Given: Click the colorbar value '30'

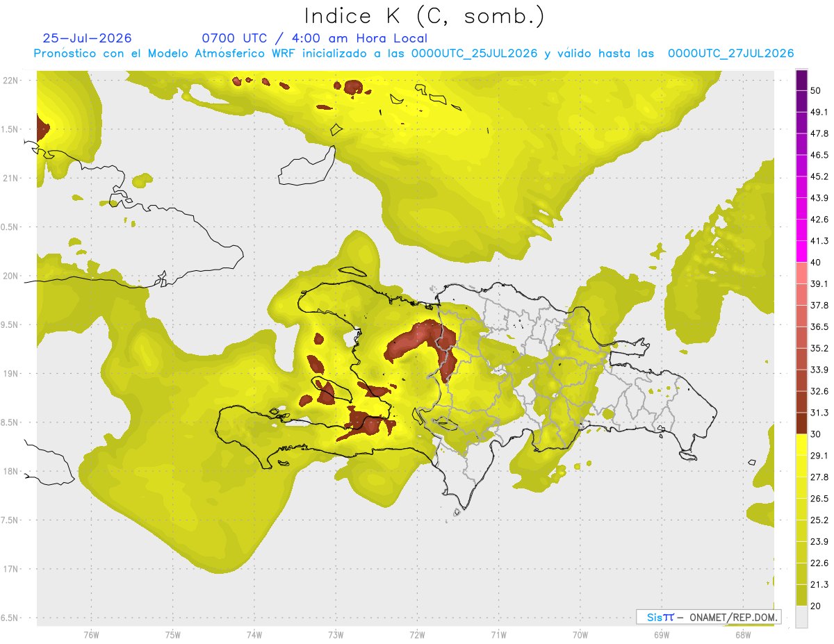Looking at the screenshot, I should coord(816,434).
